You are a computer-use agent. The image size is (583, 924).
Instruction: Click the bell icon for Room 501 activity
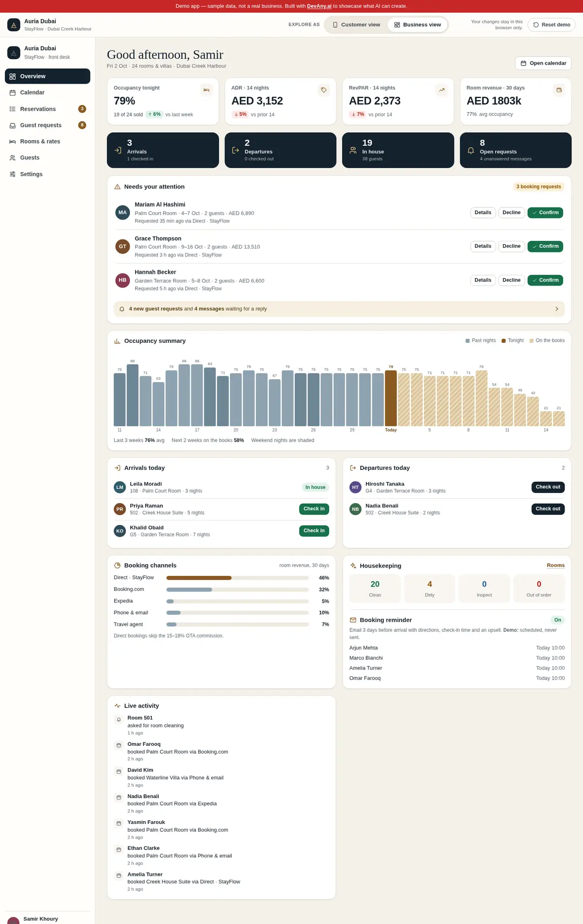[x=119, y=720]
